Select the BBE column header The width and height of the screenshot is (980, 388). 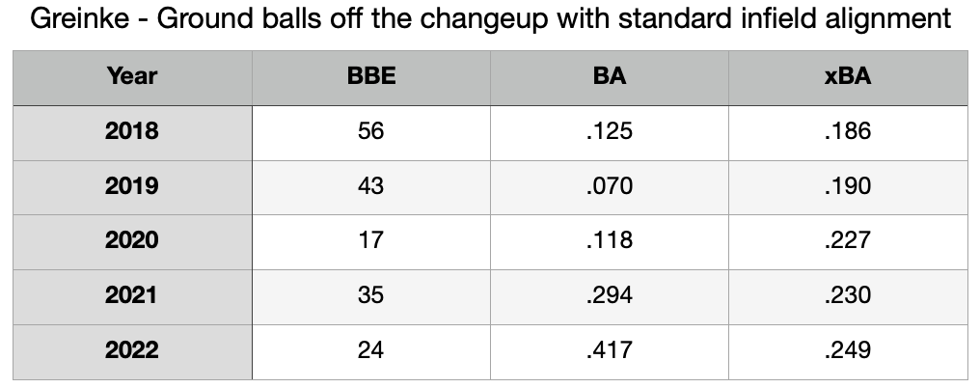pos(370,76)
